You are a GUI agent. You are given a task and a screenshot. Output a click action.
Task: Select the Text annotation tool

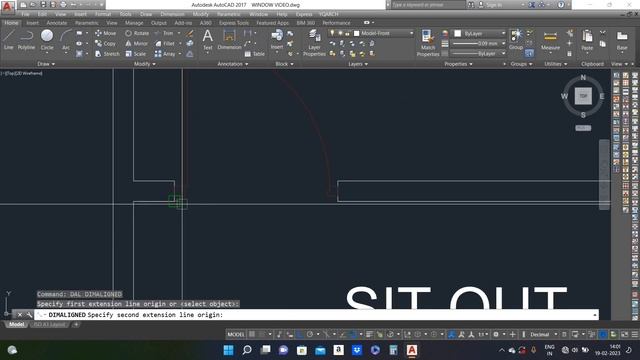point(208,40)
